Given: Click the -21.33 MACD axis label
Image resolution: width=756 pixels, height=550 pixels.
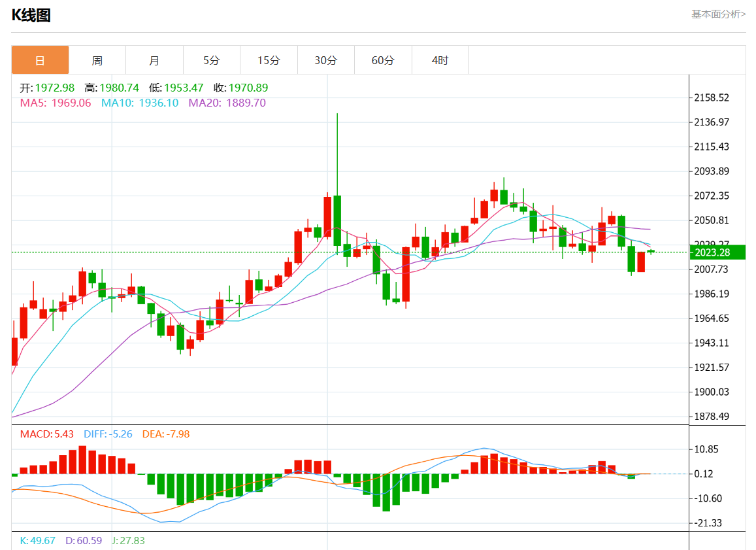Looking at the screenshot, I should pyautogui.click(x=708, y=523).
